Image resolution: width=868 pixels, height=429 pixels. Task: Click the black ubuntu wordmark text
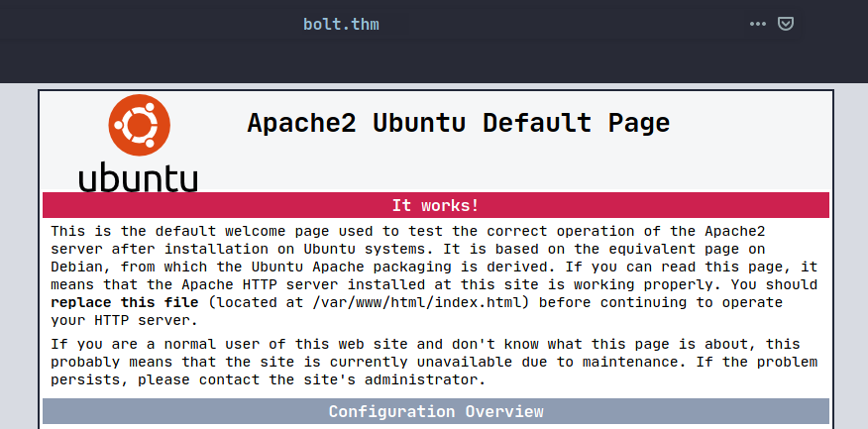[x=138, y=177]
